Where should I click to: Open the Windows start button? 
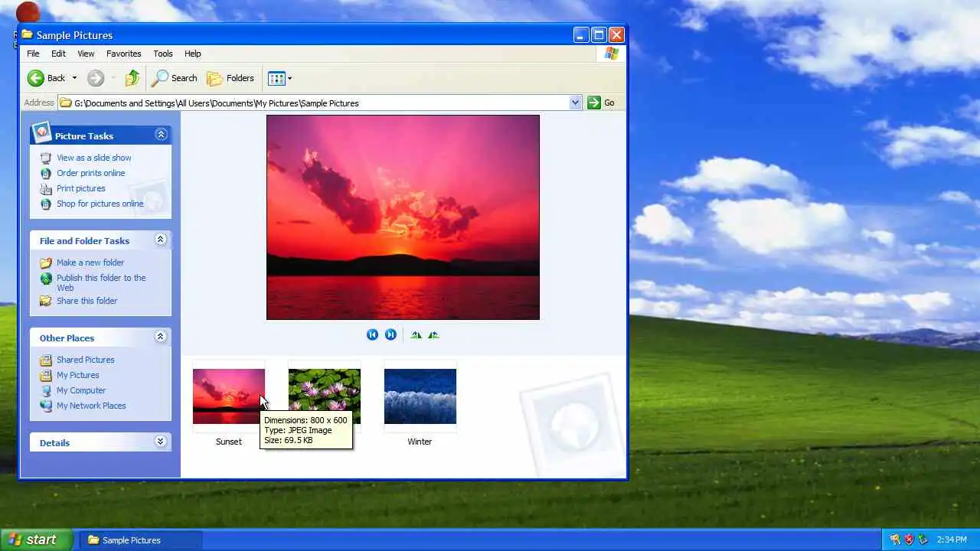pyautogui.click(x=36, y=540)
